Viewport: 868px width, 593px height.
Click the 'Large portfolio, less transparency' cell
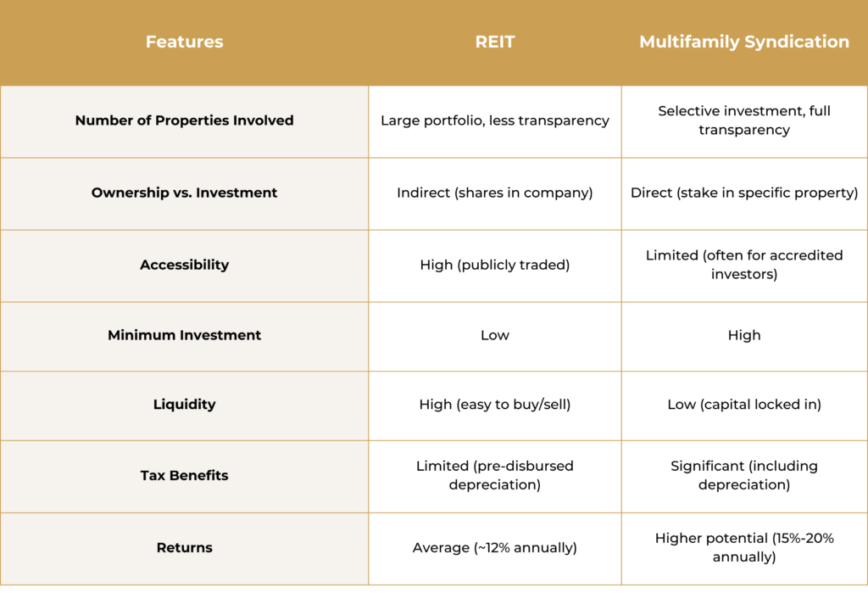(x=495, y=120)
